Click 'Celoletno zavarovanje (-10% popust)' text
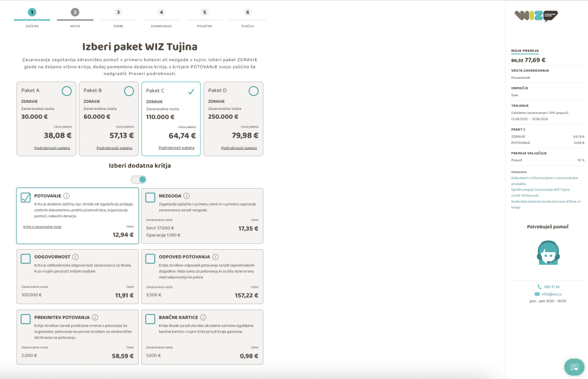 [540, 113]
